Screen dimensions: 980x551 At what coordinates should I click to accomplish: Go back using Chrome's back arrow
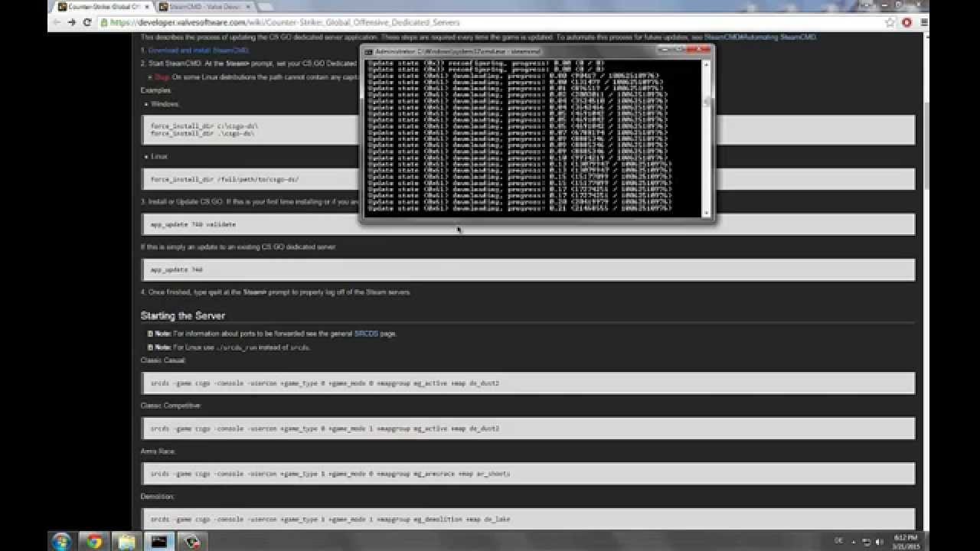57,22
